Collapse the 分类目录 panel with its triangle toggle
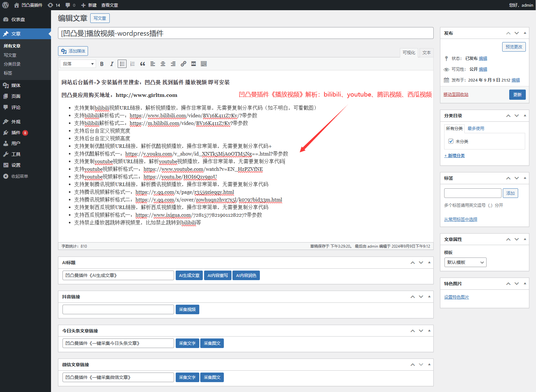Viewport: 536px width, 392px height. click(x=525, y=116)
